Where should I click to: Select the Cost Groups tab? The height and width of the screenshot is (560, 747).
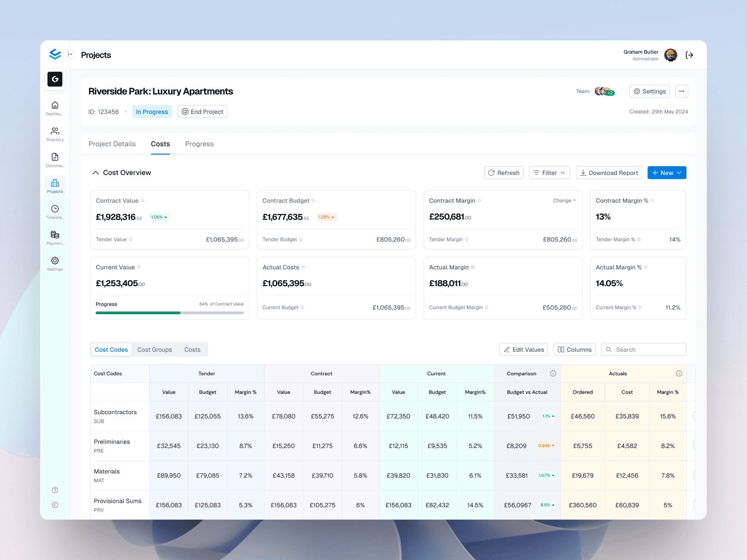(x=154, y=350)
